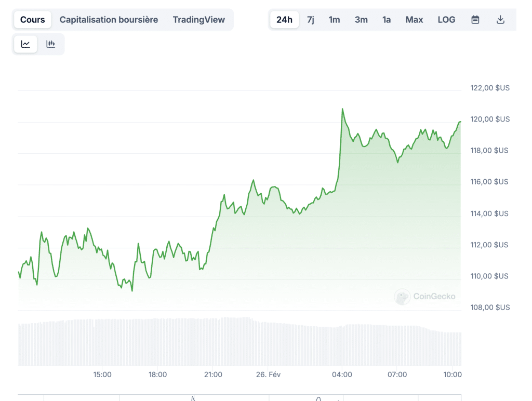Click the 122,00 $US axis label
This screenshot has width=532, height=401.
(x=490, y=88)
